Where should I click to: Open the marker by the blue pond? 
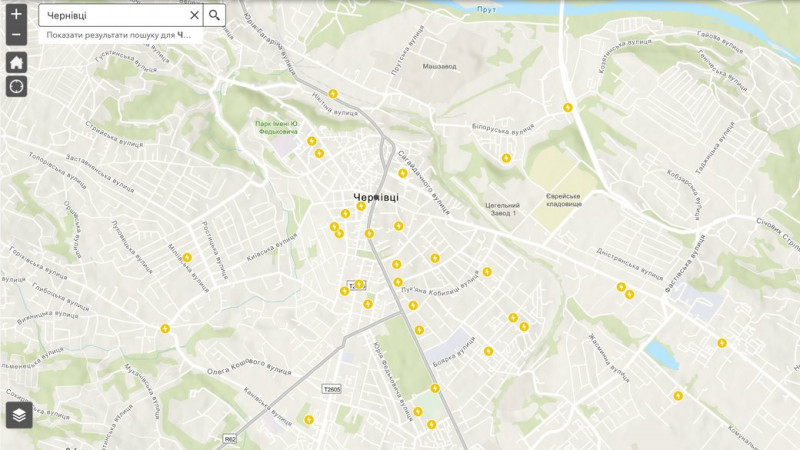point(721,343)
